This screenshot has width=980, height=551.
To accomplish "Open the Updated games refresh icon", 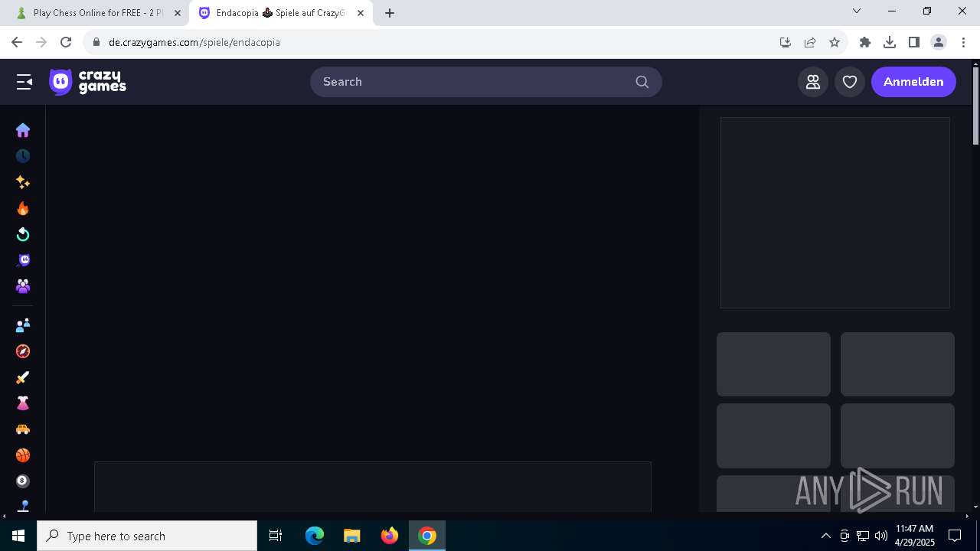I will point(23,234).
